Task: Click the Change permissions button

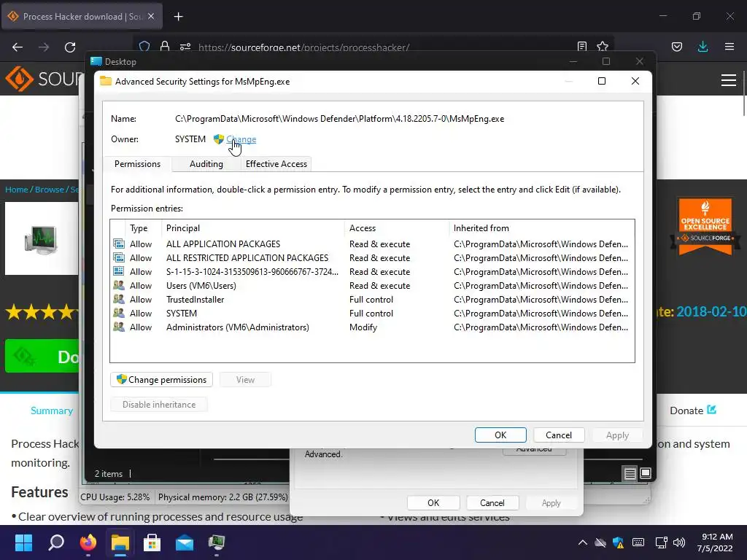Action: click(161, 379)
